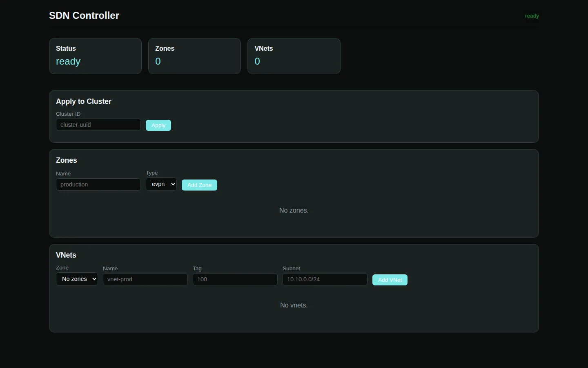Click the Add Zone button
This screenshot has height=368, width=588.
(x=199, y=185)
